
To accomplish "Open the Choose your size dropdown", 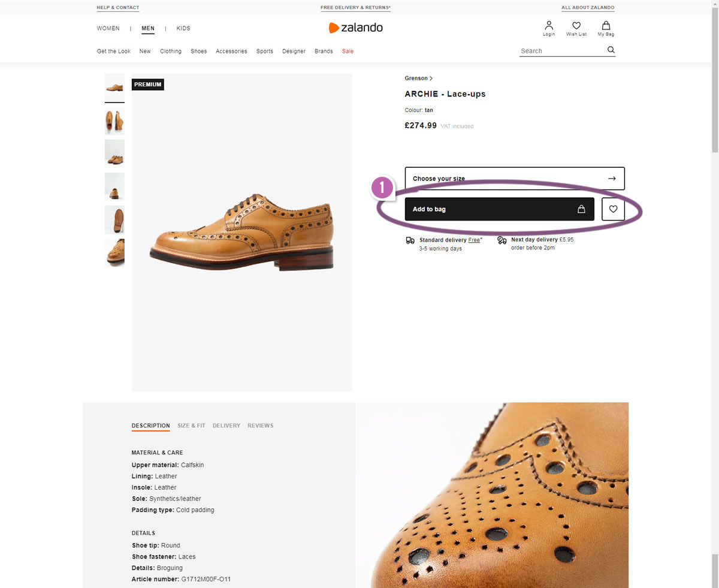I will coord(514,179).
